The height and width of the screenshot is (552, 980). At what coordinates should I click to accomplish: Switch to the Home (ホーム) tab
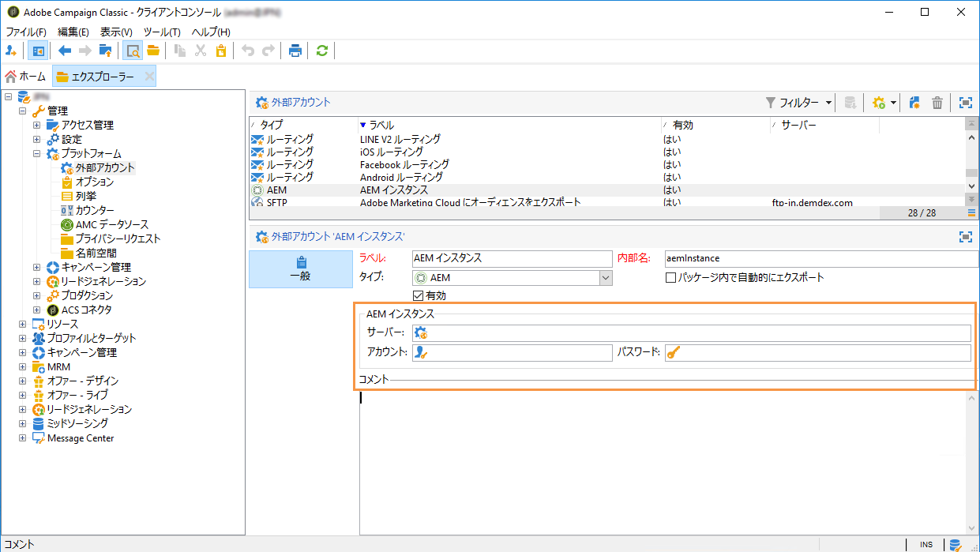pyautogui.click(x=25, y=77)
